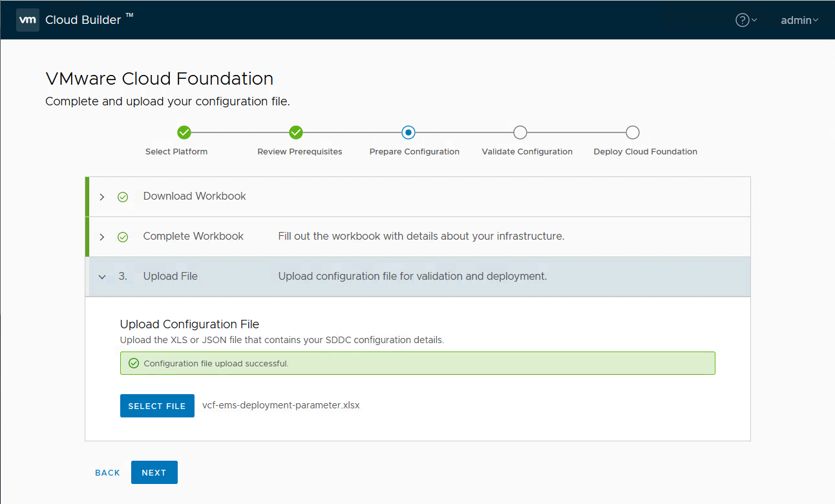
Task: Click the green checkmark beside Complete Workbook
Action: tap(123, 236)
